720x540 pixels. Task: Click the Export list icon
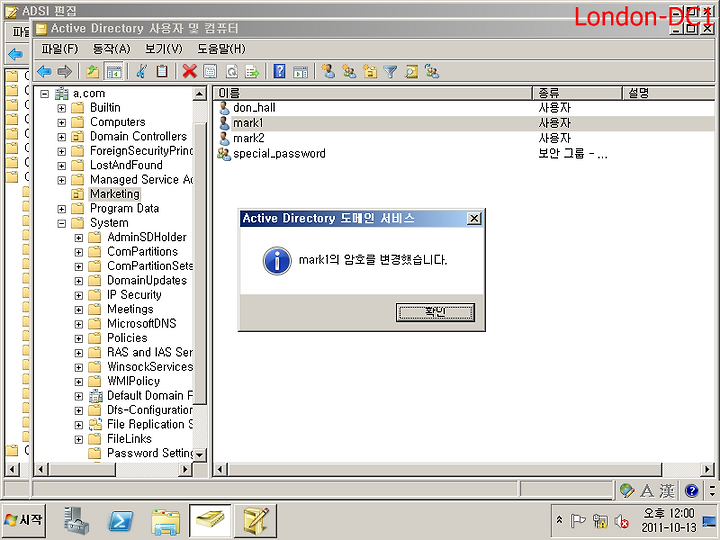click(x=252, y=71)
